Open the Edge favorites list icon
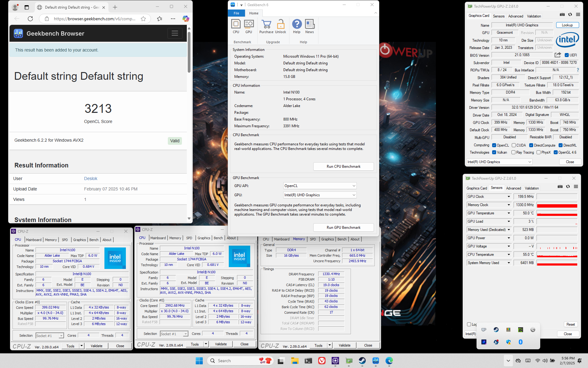The width and height of the screenshot is (588, 368). [x=160, y=19]
